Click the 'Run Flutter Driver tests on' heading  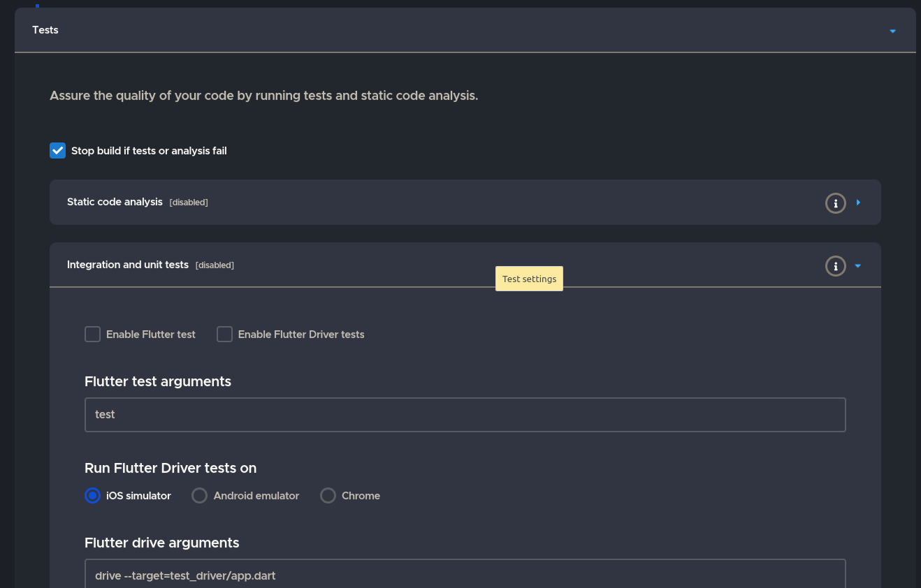coord(171,468)
